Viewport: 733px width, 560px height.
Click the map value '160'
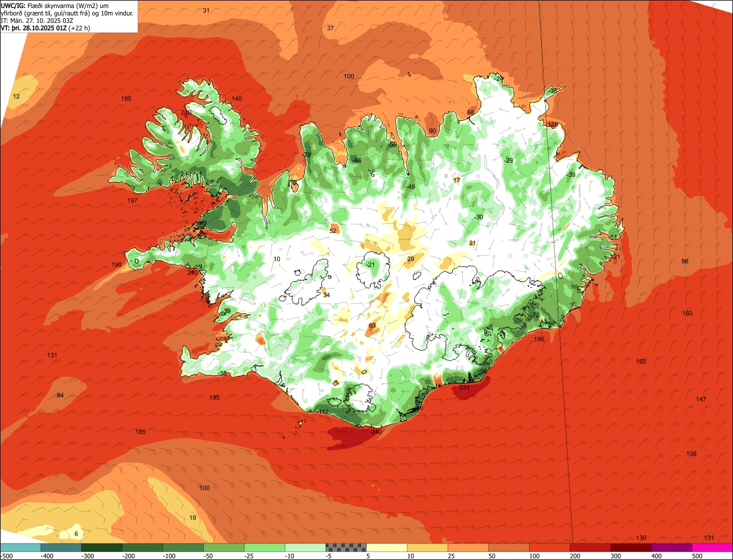pos(687,313)
